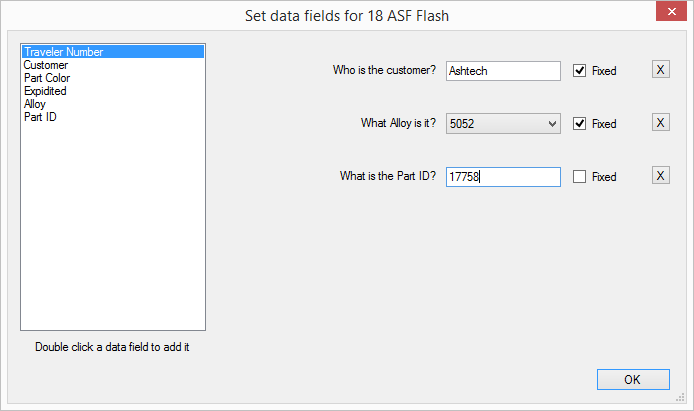Image resolution: width=694 pixels, height=411 pixels.
Task: Remove the customer field with its X button
Action: [x=660, y=69]
